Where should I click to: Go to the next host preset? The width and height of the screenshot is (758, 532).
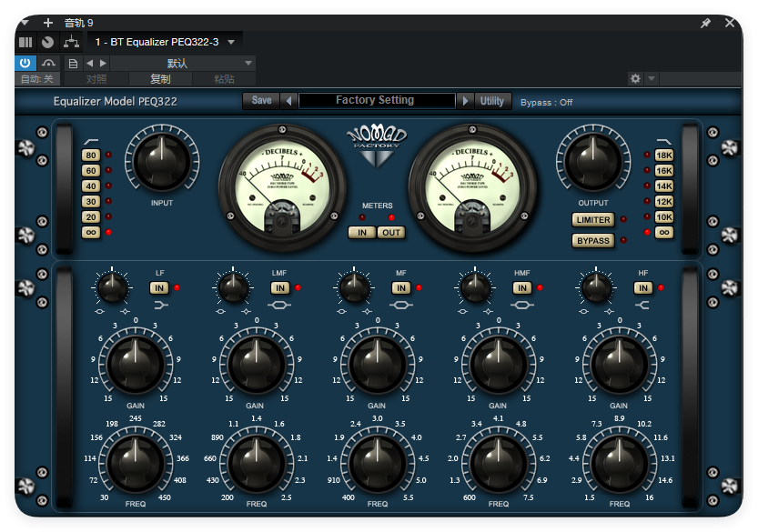(103, 63)
